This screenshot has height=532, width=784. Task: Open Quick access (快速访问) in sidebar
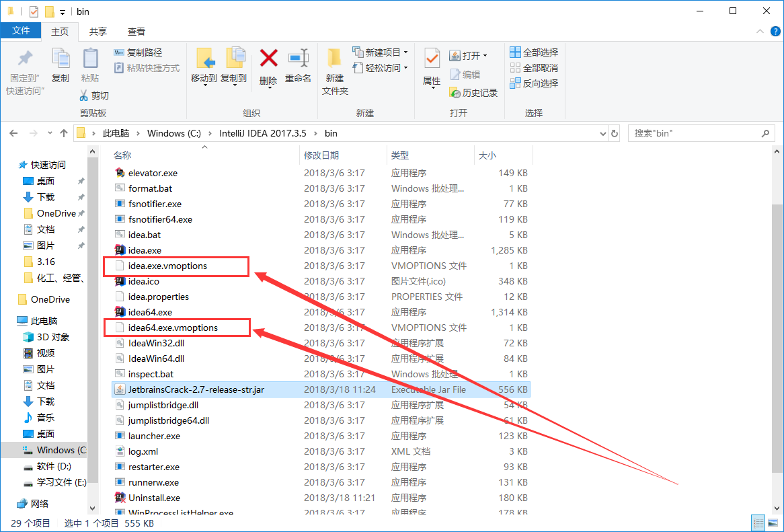pyautogui.click(x=48, y=165)
